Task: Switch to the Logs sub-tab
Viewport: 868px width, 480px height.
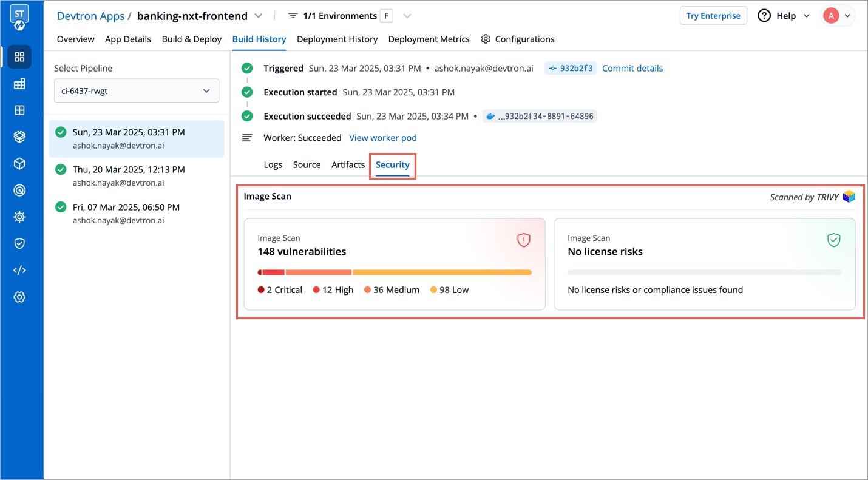Action: pos(273,164)
